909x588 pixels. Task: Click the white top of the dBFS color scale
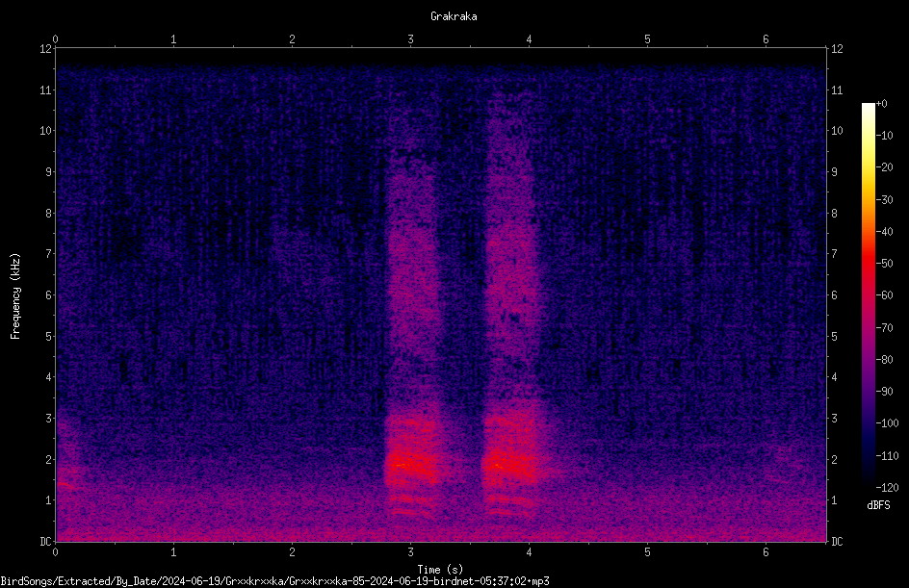868,106
